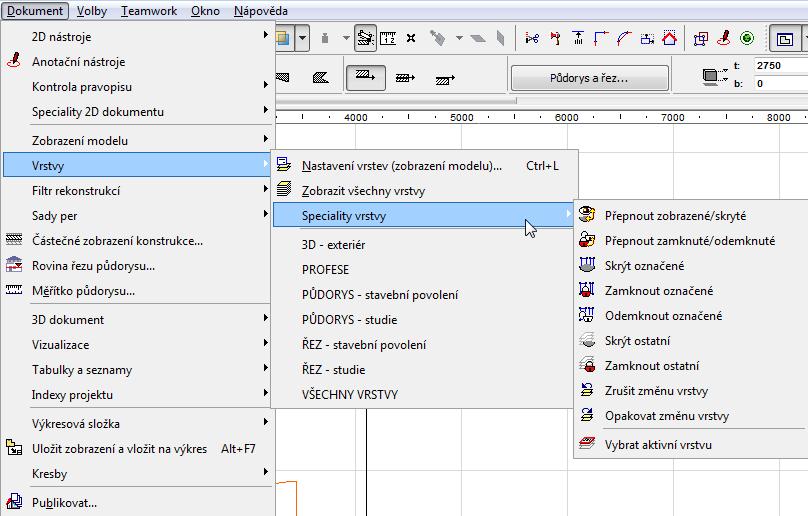Image resolution: width=808 pixels, height=516 pixels.
Task: Open dropdown arrow next to the yellow layers button
Action: [302, 38]
